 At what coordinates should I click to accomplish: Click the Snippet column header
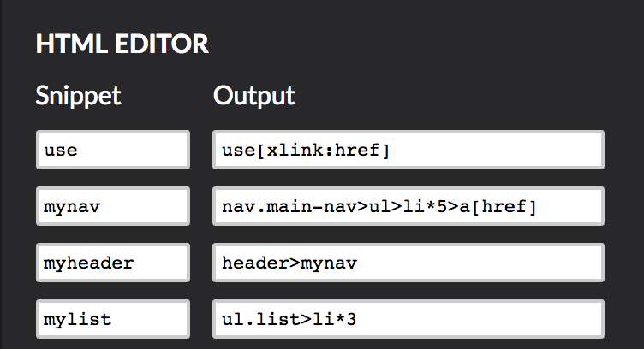78,96
